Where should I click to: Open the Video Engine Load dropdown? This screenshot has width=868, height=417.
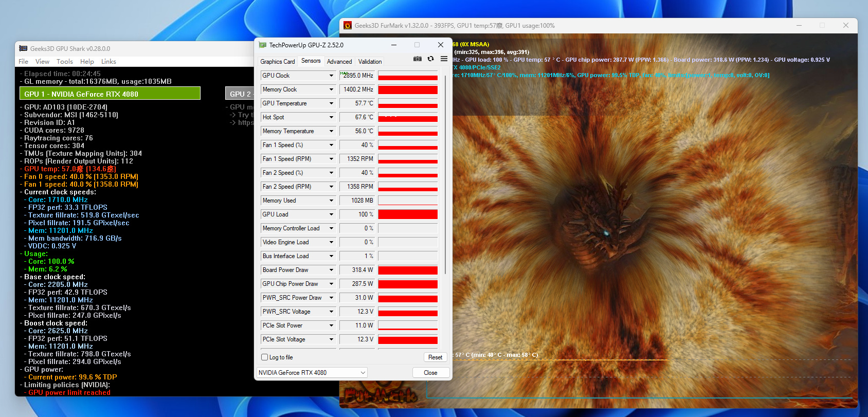click(x=332, y=242)
